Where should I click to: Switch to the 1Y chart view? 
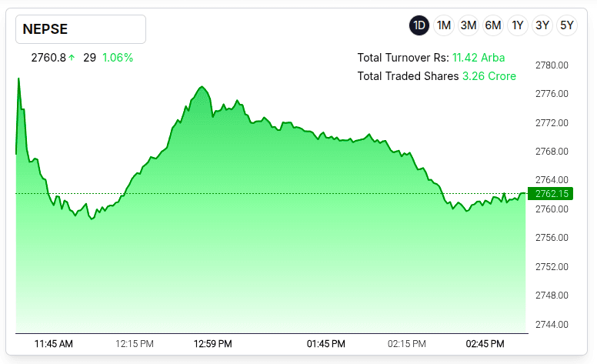click(x=518, y=25)
